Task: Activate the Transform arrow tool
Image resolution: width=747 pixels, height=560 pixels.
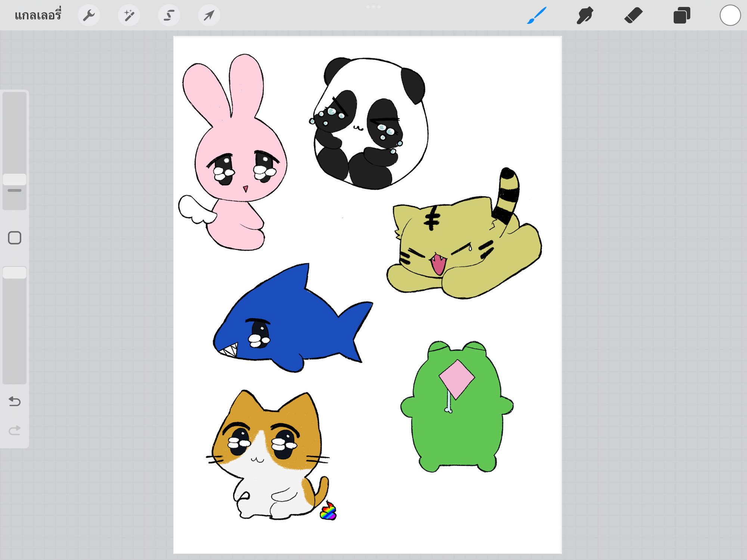Action: point(209,15)
